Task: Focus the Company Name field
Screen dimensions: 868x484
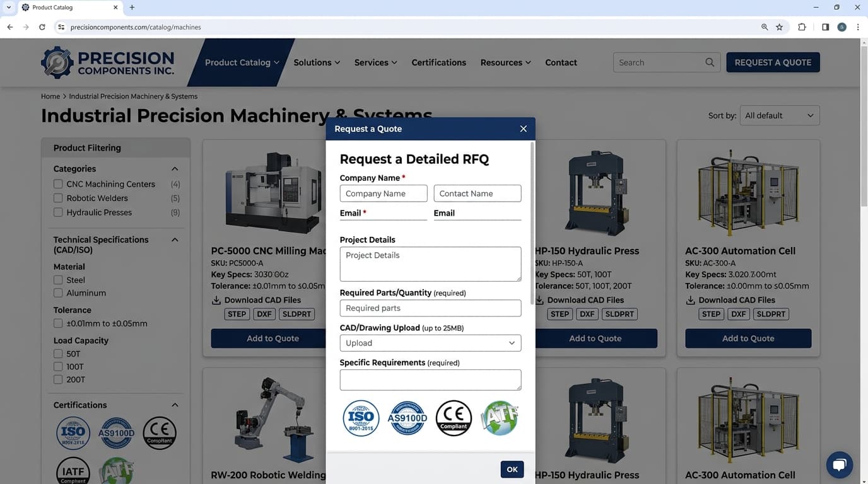Action: pos(384,193)
